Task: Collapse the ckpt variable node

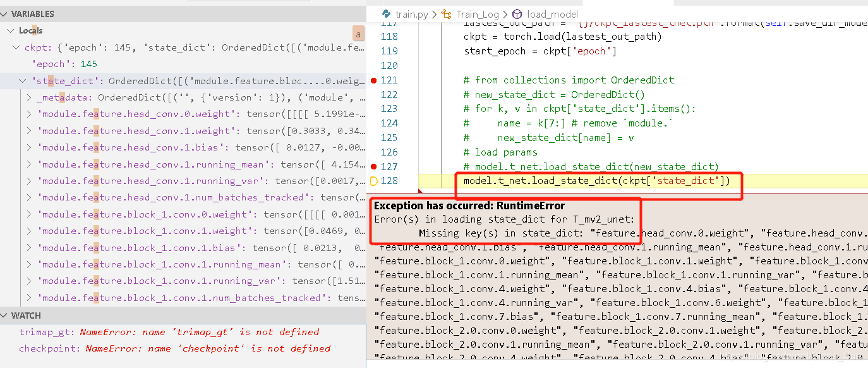Action: pos(16,47)
